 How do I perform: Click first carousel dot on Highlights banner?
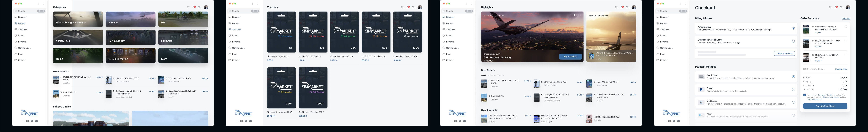click(574, 15)
